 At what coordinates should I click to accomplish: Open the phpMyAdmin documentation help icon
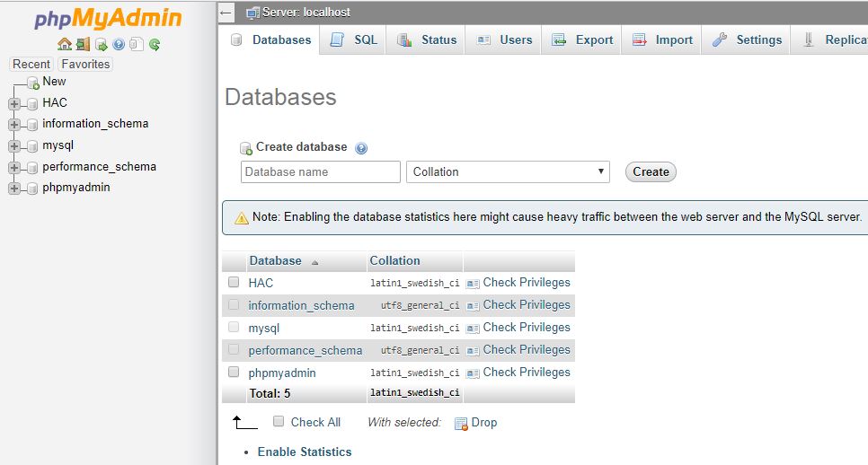coord(119,44)
